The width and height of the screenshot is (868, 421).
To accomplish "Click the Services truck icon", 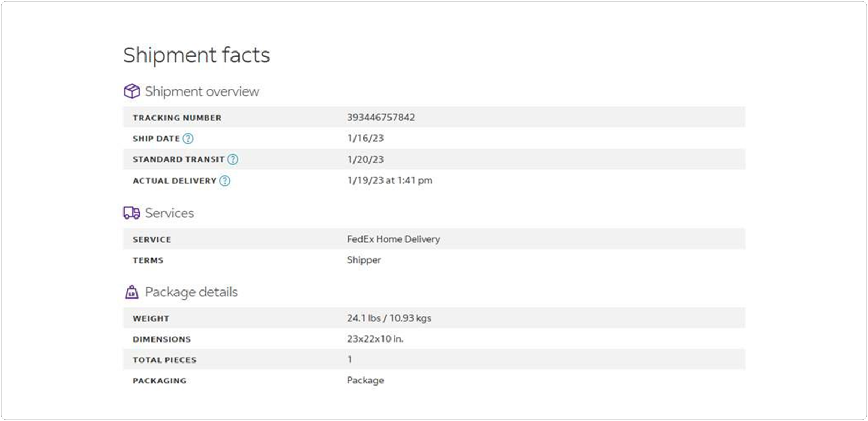I will 132,213.
